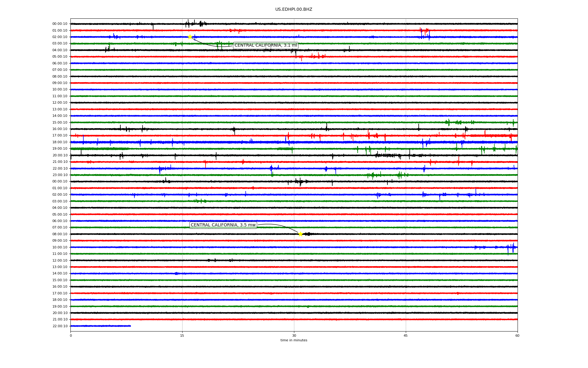Viewport: 588px width, 368px height.
Task: Click the 08:00:10 label on the 3.5 mw star row
Action: 60,234
